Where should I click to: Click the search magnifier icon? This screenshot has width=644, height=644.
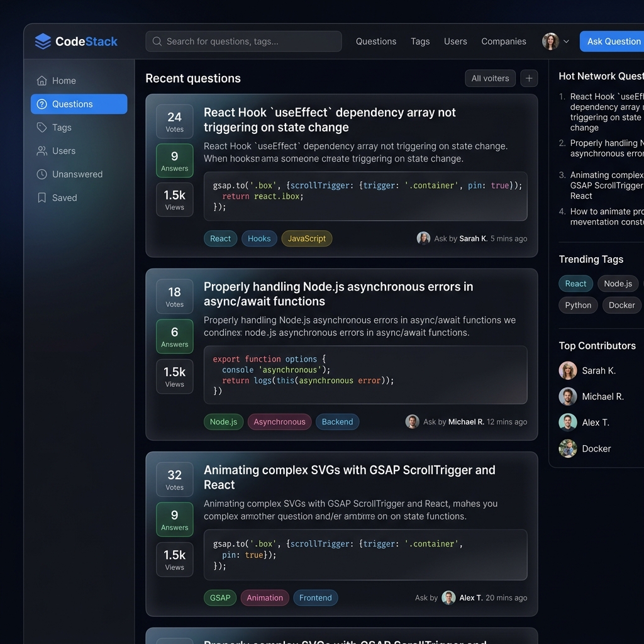coord(157,42)
